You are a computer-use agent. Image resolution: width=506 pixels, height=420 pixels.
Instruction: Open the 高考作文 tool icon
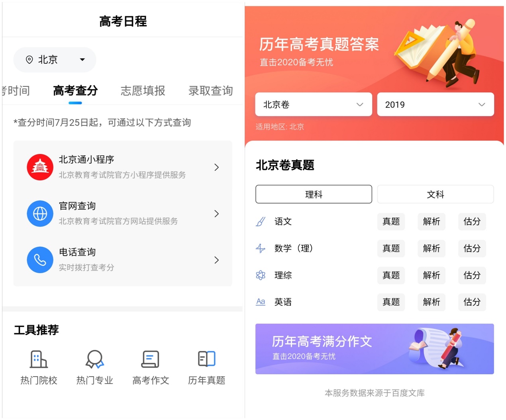tap(150, 359)
